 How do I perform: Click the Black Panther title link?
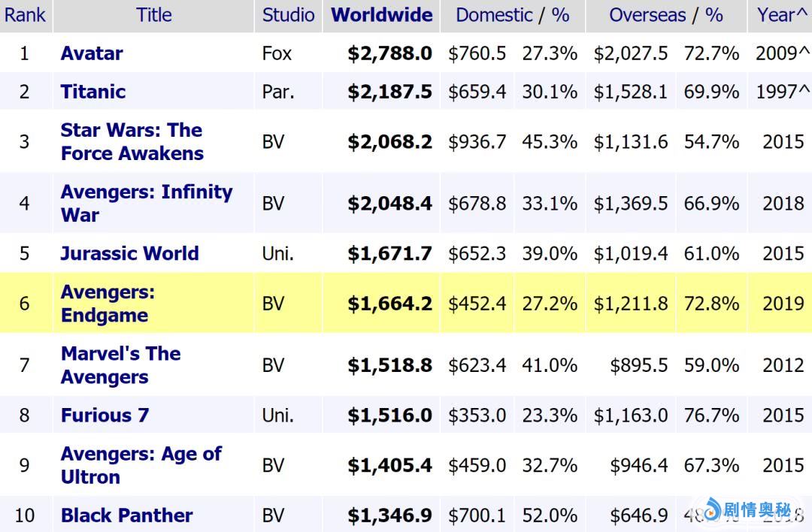(x=126, y=515)
